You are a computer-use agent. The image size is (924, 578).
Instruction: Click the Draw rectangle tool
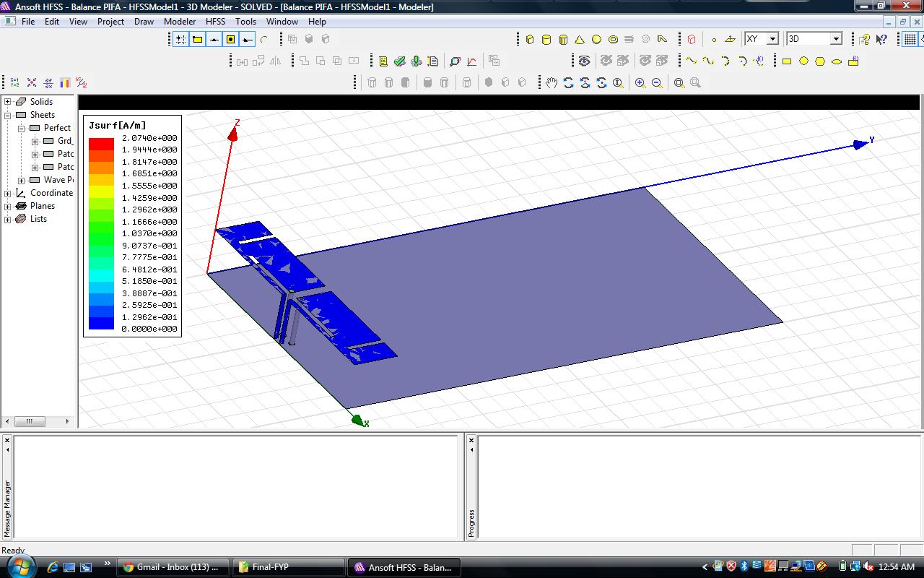(787, 61)
